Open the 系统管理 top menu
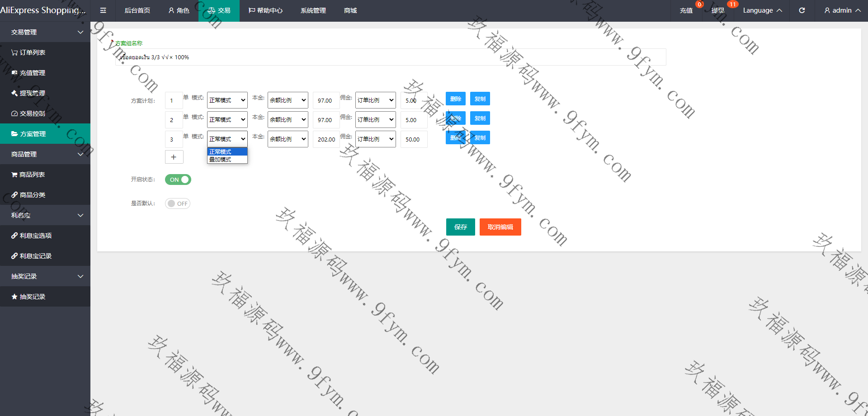This screenshot has width=868, height=416. pos(313,10)
